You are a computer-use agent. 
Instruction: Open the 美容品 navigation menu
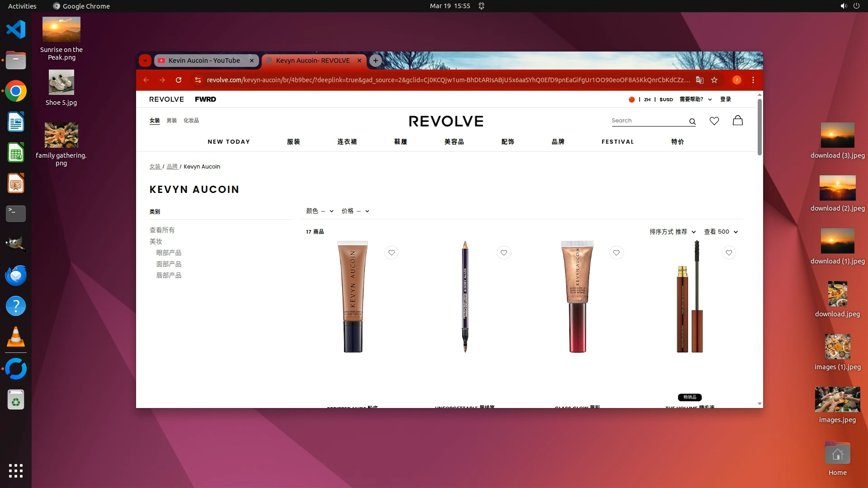pyautogui.click(x=454, y=142)
